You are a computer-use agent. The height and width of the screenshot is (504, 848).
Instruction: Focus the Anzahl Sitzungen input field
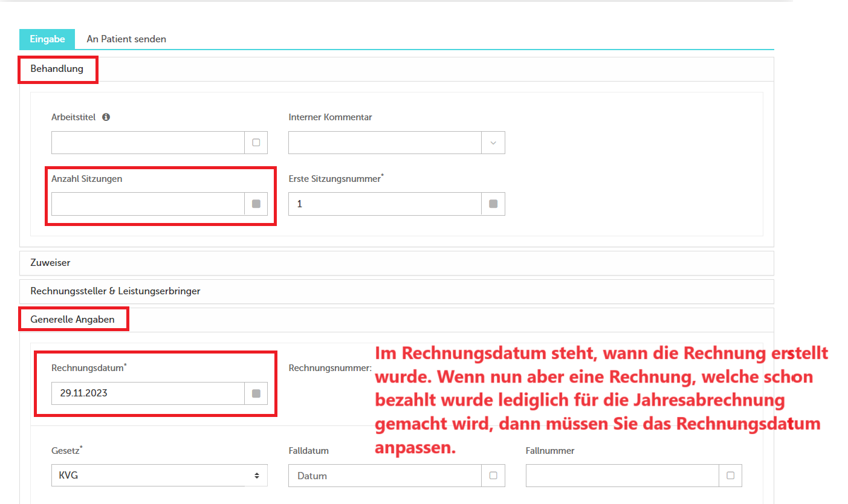click(x=148, y=204)
